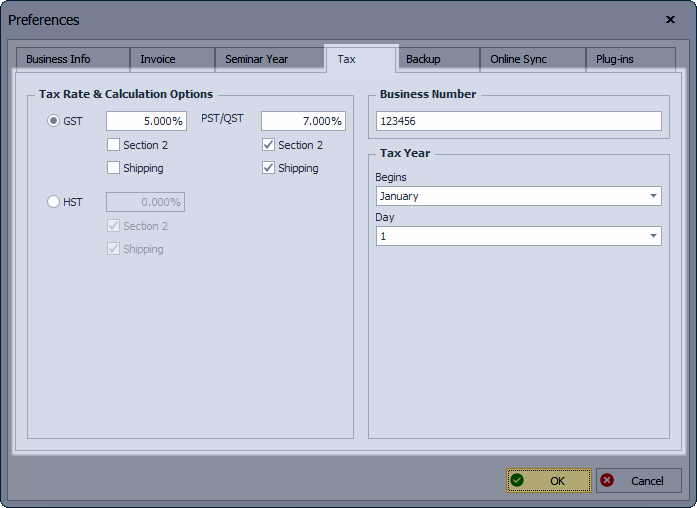
Task: Click the PST/QST rate field showing 7.000%
Action: [x=303, y=121]
